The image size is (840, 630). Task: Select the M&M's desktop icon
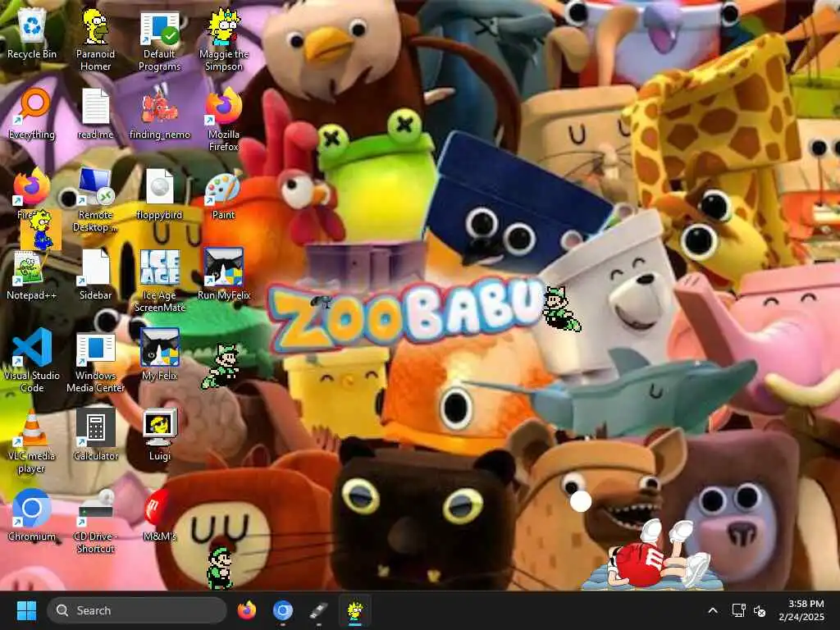tap(160, 515)
